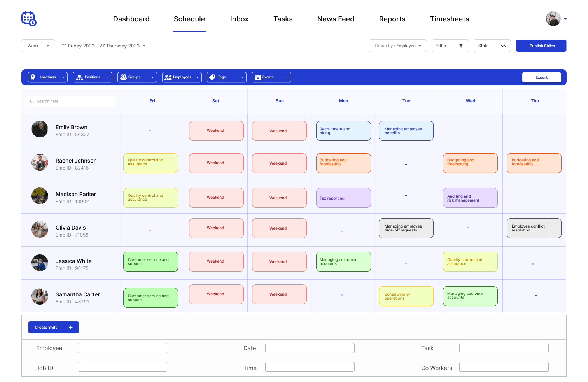Select the Events calendar icon
This screenshot has height=382, width=588.
coord(257,77)
